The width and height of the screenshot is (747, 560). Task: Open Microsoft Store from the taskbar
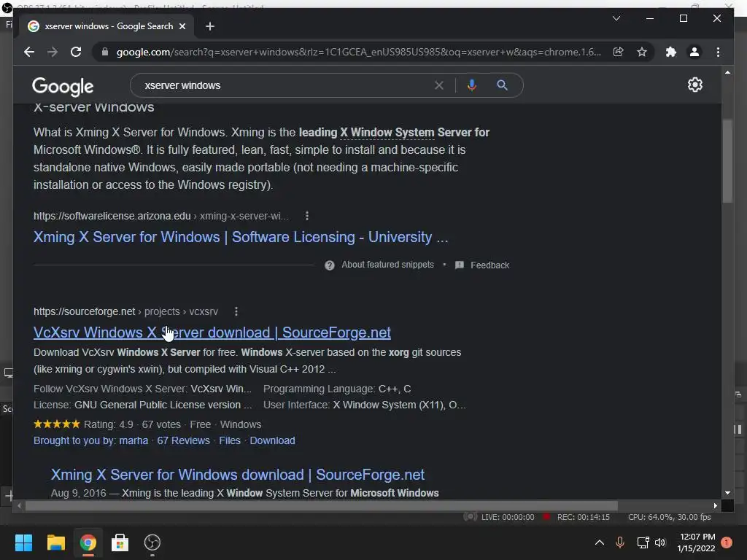click(120, 542)
